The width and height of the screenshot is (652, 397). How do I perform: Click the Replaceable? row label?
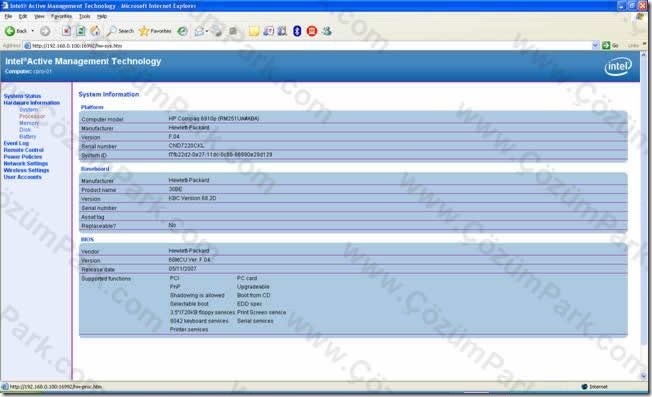pyautogui.click(x=99, y=226)
